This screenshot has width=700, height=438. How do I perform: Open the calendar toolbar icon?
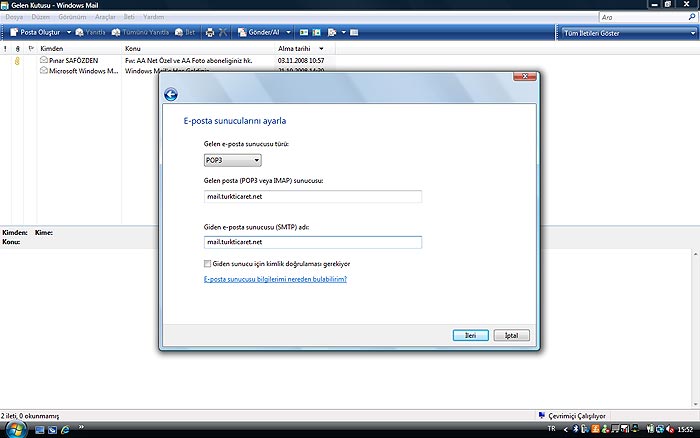tap(317, 32)
